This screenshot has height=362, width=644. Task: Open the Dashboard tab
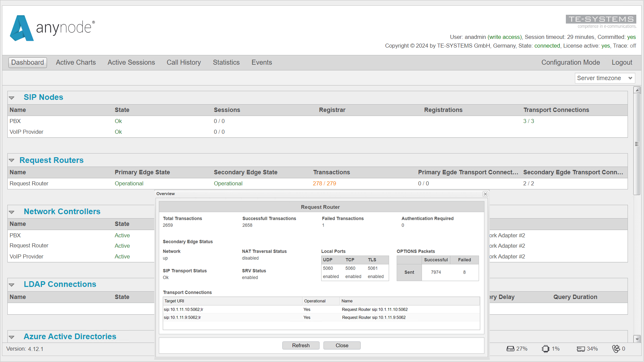coord(28,63)
